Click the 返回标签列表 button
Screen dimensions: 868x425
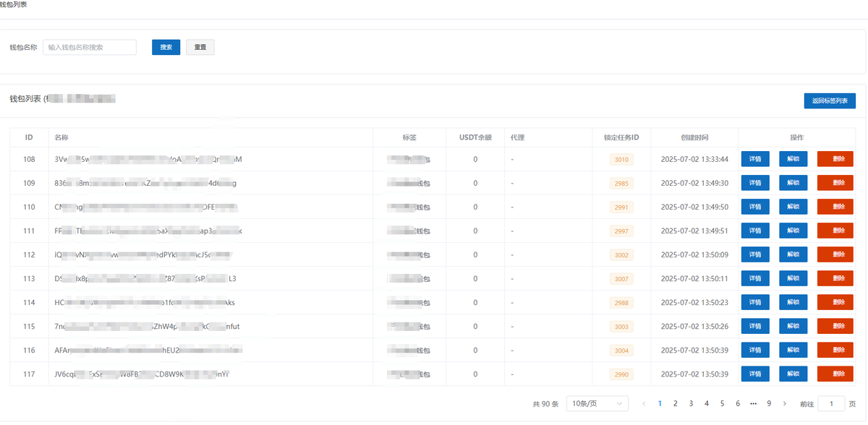click(x=830, y=101)
